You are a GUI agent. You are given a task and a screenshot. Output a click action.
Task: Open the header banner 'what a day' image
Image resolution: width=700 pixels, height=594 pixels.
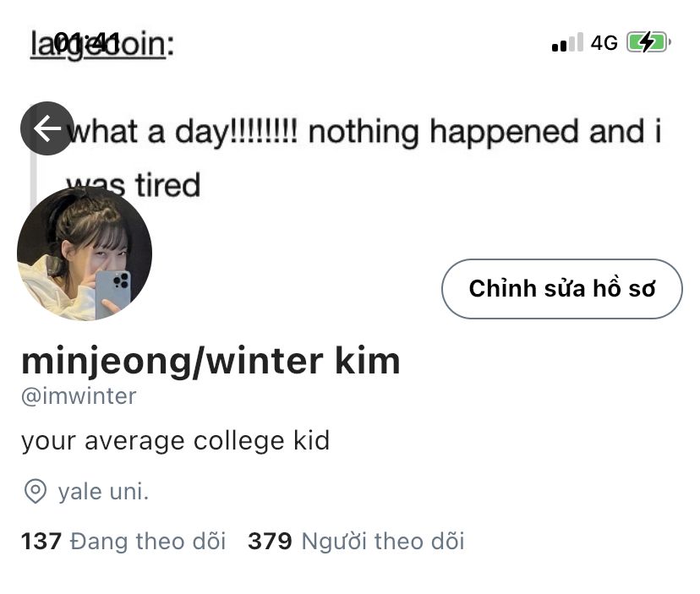coord(350,112)
